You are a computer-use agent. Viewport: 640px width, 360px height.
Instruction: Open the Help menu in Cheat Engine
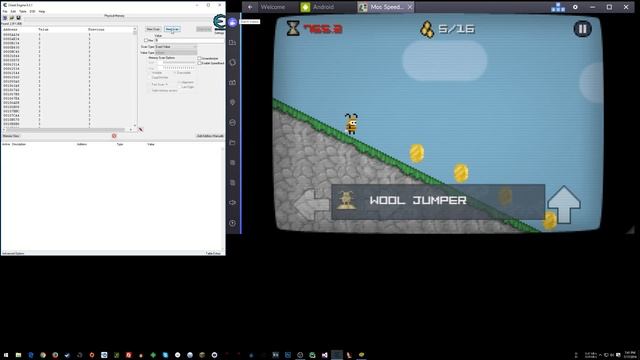pos(42,11)
